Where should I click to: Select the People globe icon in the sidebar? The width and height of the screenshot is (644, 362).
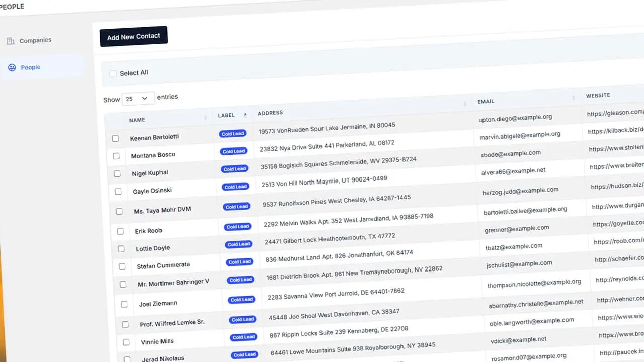click(x=12, y=67)
